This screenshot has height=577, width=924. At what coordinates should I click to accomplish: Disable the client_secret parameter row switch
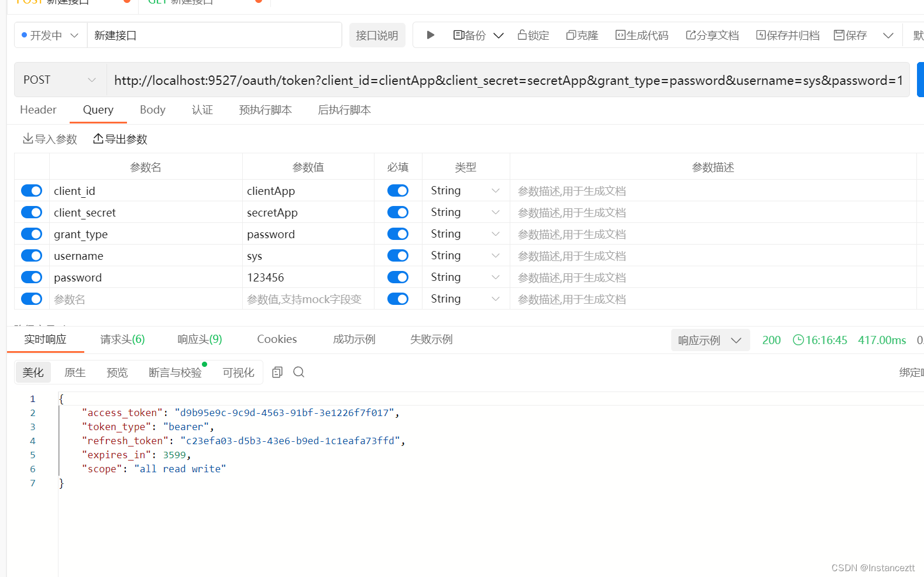(x=32, y=212)
